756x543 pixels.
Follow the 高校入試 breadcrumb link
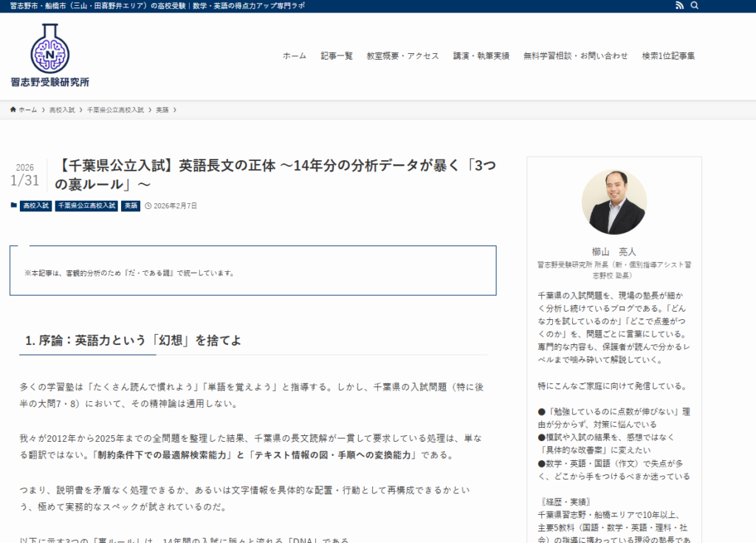62,109
